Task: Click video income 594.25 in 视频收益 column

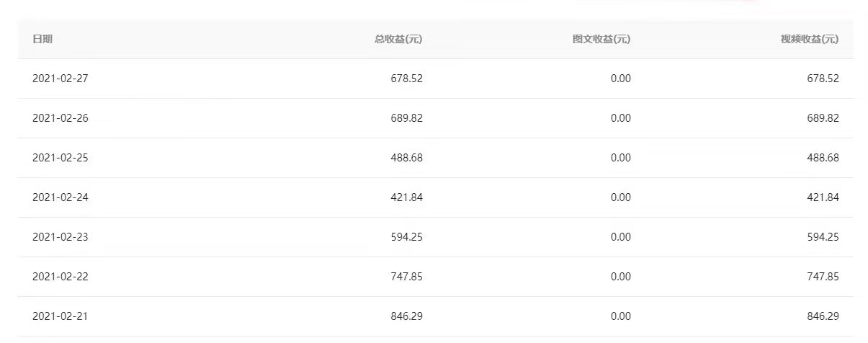Action: (x=823, y=237)
